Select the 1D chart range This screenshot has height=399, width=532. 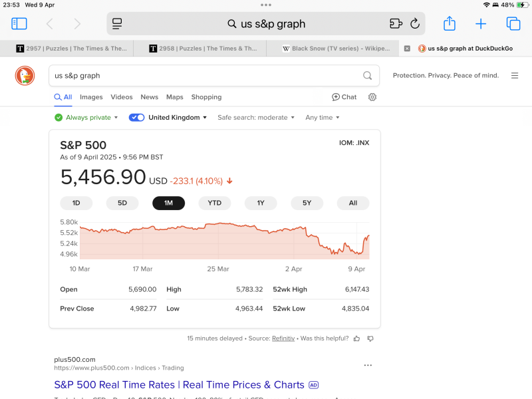click(x=76, y=203)
